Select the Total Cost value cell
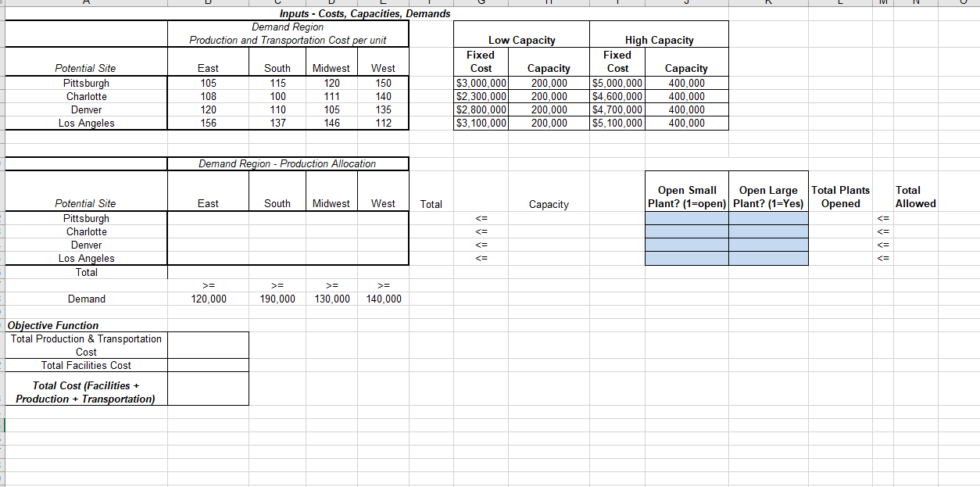Viewport: 980px width, 487px height. click(x=208, y=389)
